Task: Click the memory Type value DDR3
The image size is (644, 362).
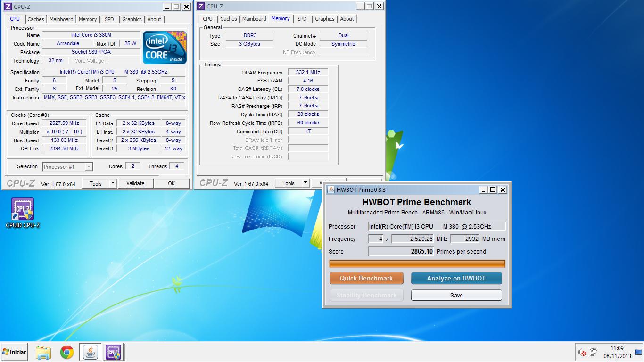Action: tap(249, 35)
